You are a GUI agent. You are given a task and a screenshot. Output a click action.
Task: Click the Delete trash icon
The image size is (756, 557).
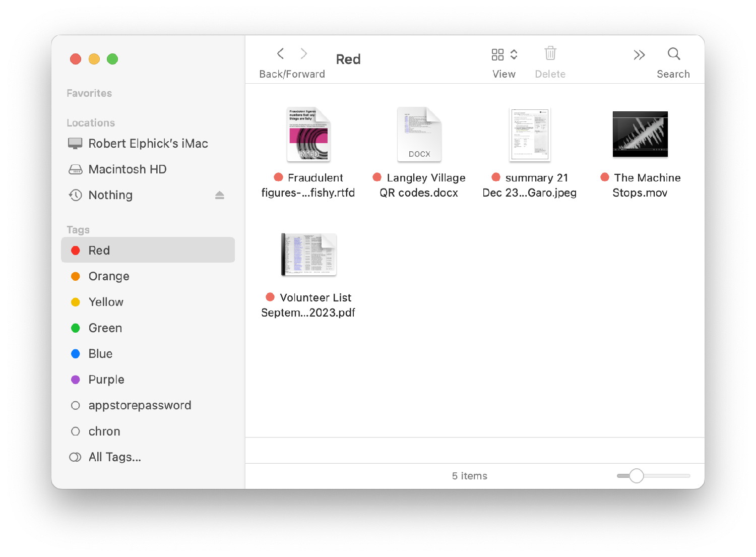point(550,53)
